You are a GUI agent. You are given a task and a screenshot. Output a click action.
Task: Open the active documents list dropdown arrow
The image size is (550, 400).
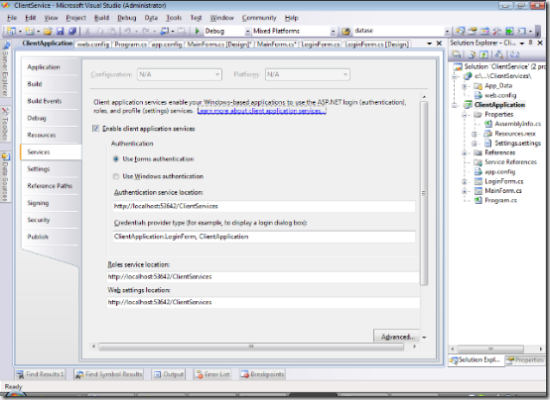[429, 44]
